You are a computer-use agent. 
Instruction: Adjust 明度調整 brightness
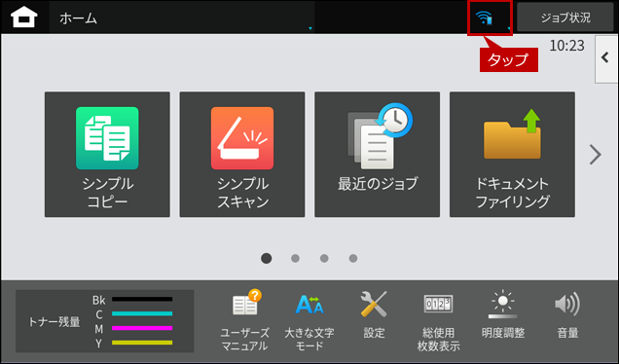pos(503,314)
